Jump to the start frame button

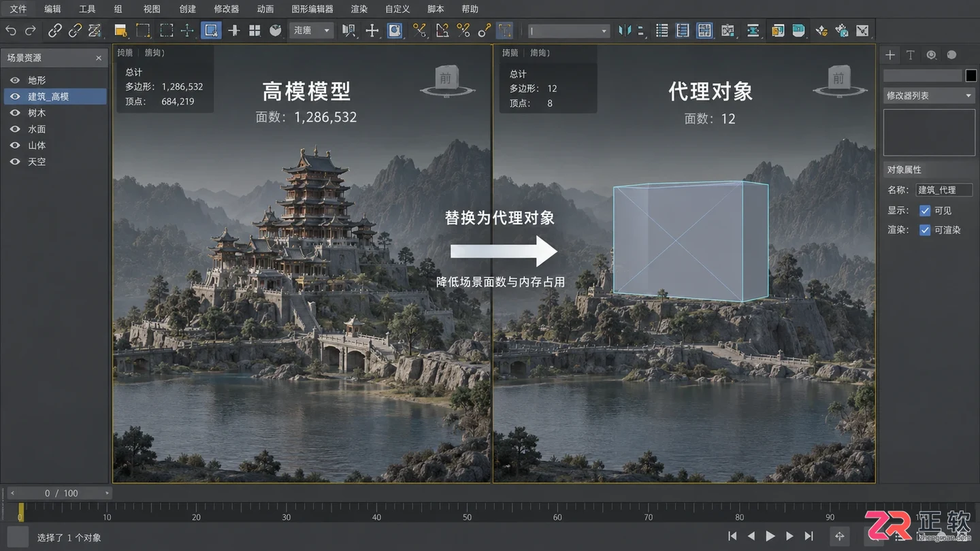[732, 536]
